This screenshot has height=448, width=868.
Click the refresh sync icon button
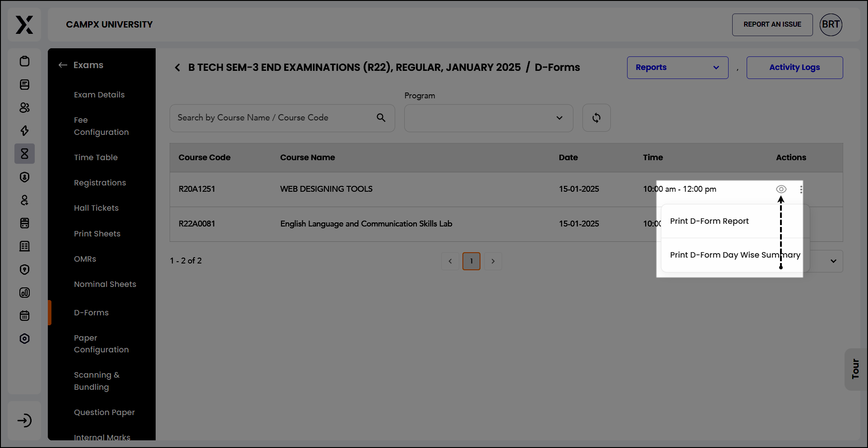596,118
